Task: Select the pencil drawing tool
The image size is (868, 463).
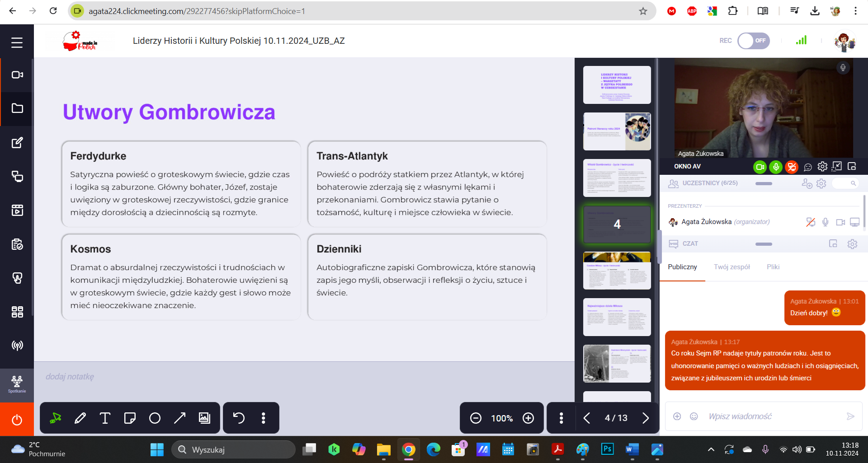Action: 80,418
